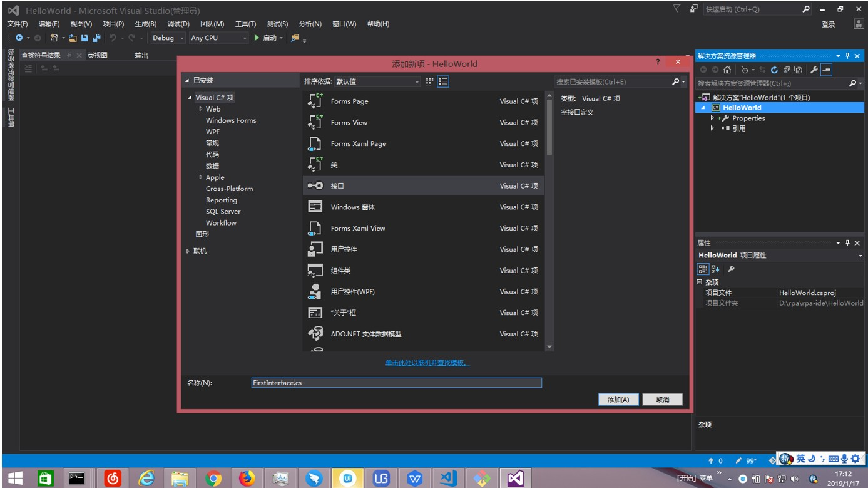Toggle categorized view in Properties panel
The width and height of the screenshot is (868, 488).
point(703,269)
